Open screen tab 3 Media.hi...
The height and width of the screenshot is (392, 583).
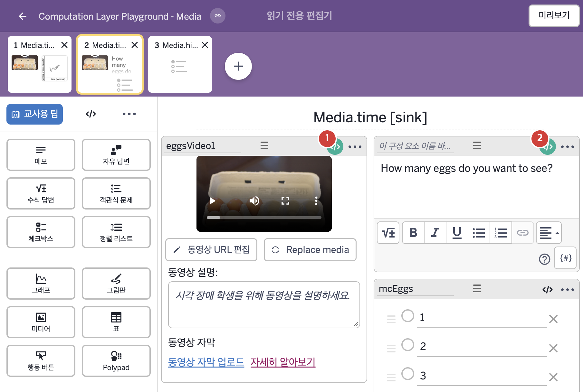pos(180,64)
